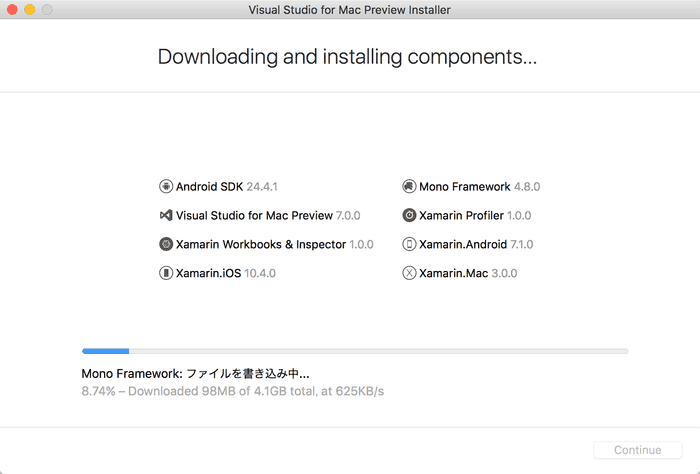The height and width of the screenshot is (474, 700).
Task: Click the Xamarin.Mac X icon
Action: pos(409,273)
